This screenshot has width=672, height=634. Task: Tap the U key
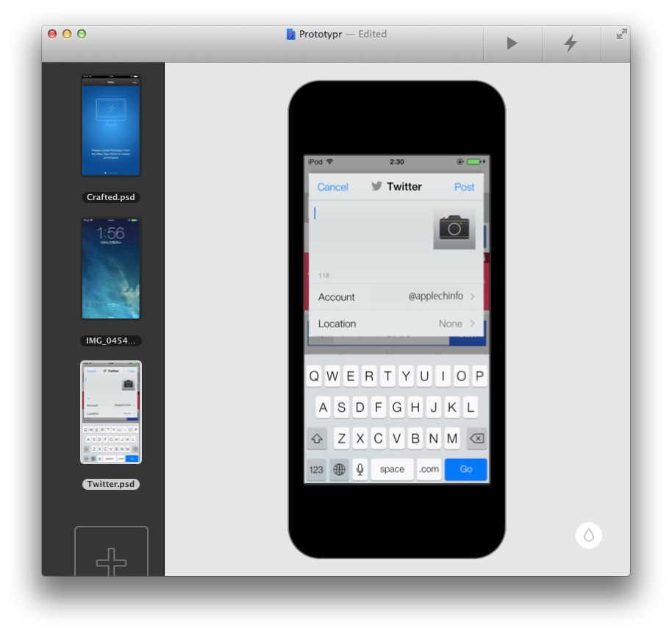[x=424, y=376]
